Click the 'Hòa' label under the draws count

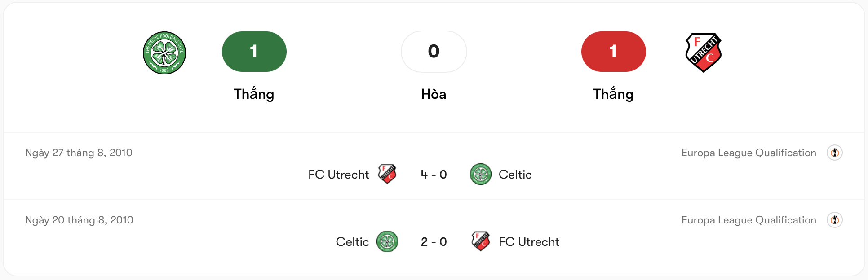434,94
